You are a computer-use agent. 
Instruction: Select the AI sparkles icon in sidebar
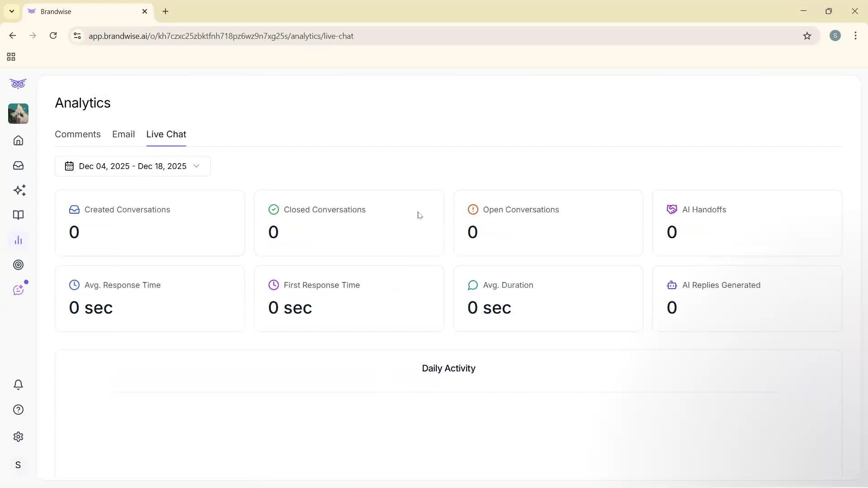tap(18, 190)
